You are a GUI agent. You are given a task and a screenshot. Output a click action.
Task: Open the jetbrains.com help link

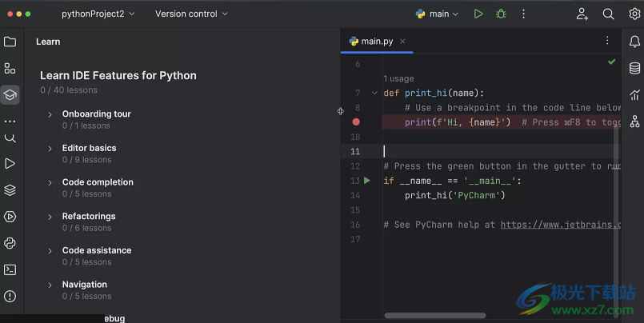[x=561, y=225]
